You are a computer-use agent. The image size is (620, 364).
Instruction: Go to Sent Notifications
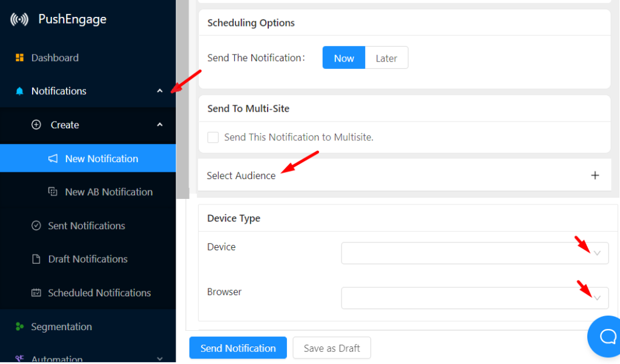(88, 226)
